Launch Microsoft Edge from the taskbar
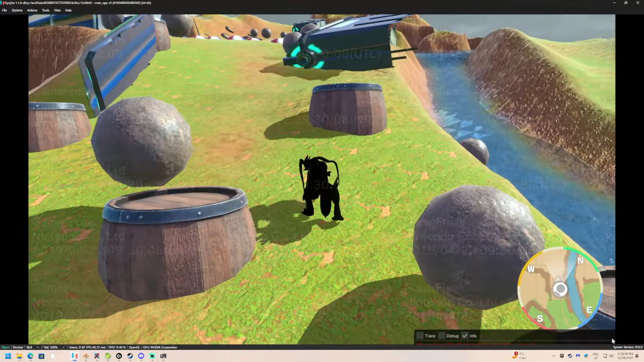Screen dimensions: 644x362 (x=30, y=356)
